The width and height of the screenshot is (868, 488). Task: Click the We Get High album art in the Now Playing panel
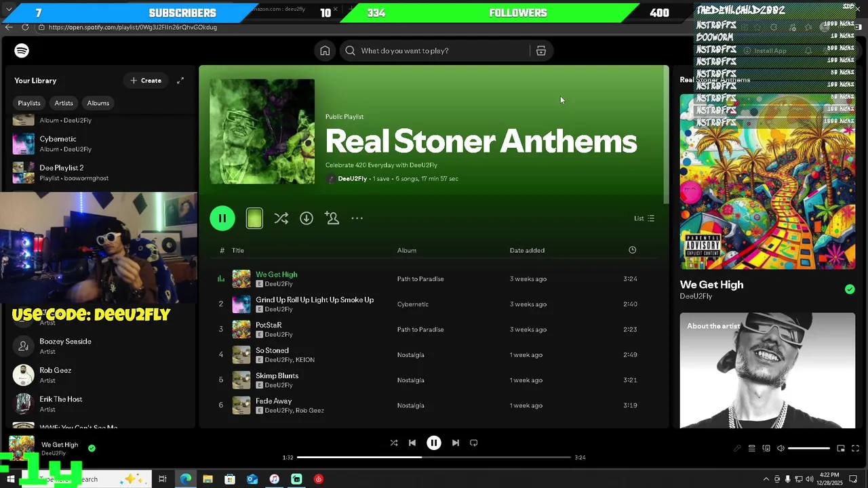[x=768, y=182]
